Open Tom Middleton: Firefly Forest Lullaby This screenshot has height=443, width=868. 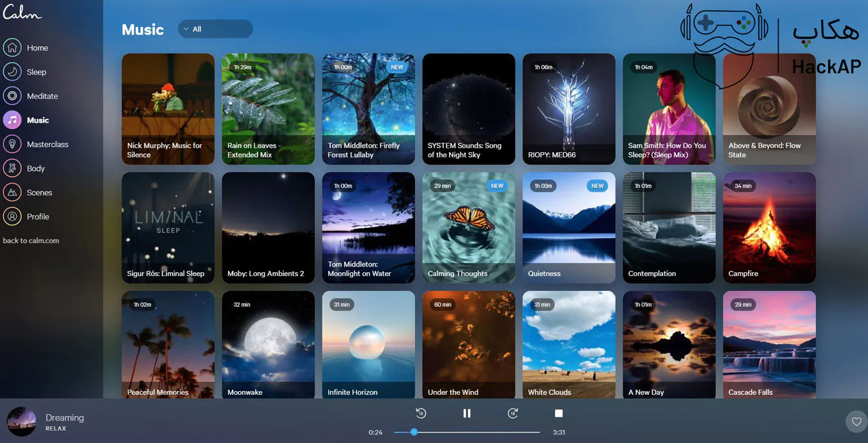369,109
